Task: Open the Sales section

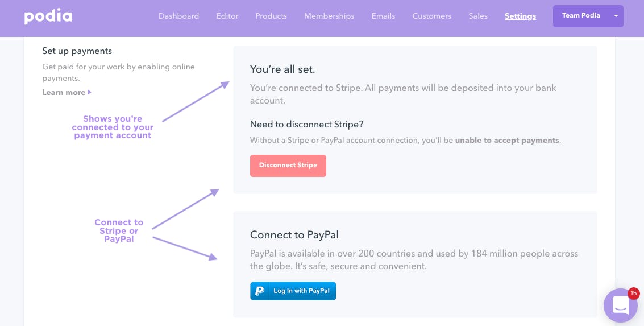Action: click(x=478, y=16)
